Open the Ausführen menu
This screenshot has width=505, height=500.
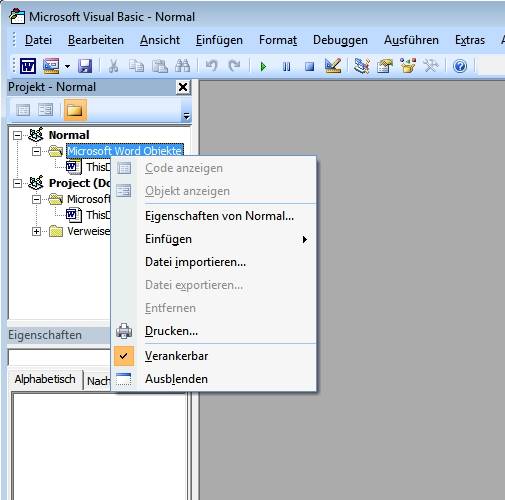click(x=411, y=40)
